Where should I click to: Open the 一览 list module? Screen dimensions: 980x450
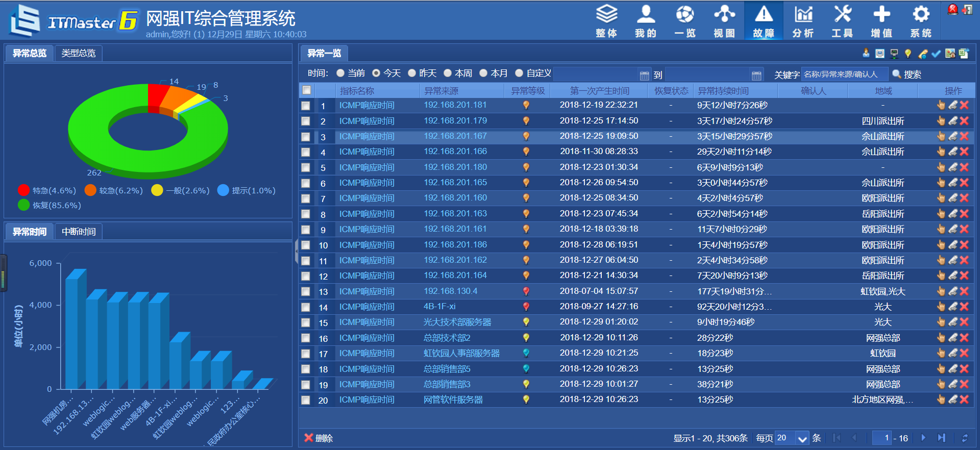685,20
